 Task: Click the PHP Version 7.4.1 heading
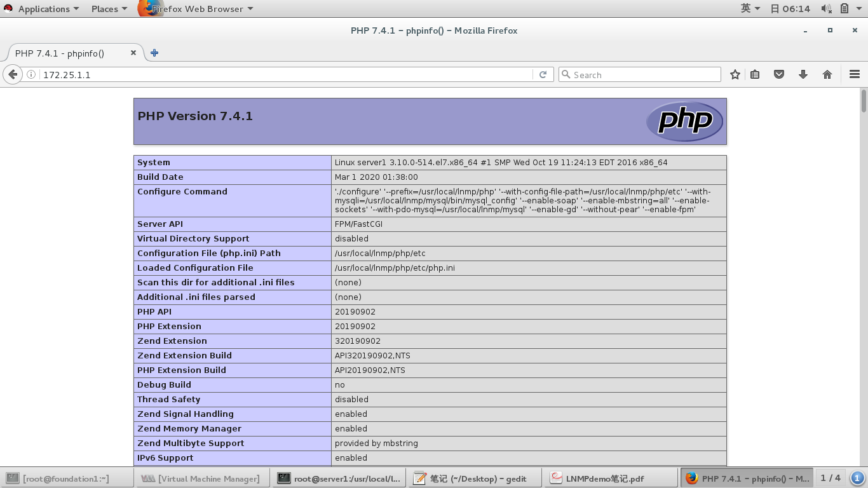(195, 116)
